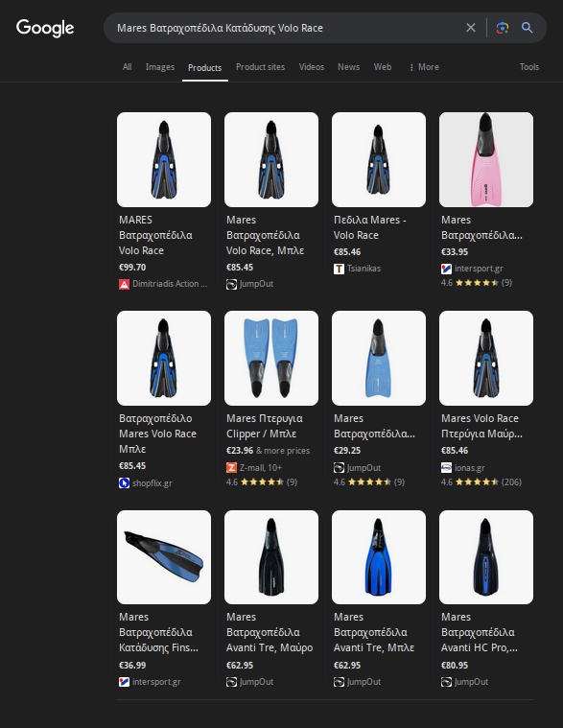Viewport: 563px width, 728px height.
Task: Open title Mares Πτερυγια Clipper / Μπλε
Action: tap(264, 426)
